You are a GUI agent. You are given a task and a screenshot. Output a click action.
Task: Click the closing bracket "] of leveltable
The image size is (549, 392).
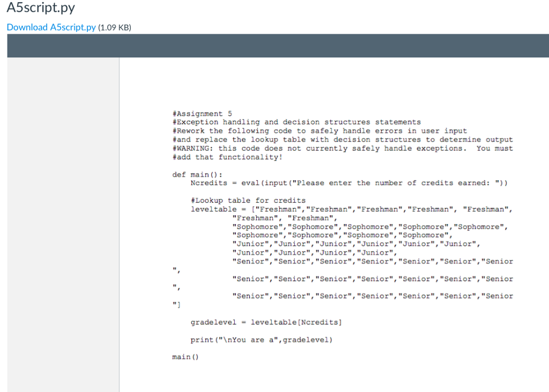point(175,305)
